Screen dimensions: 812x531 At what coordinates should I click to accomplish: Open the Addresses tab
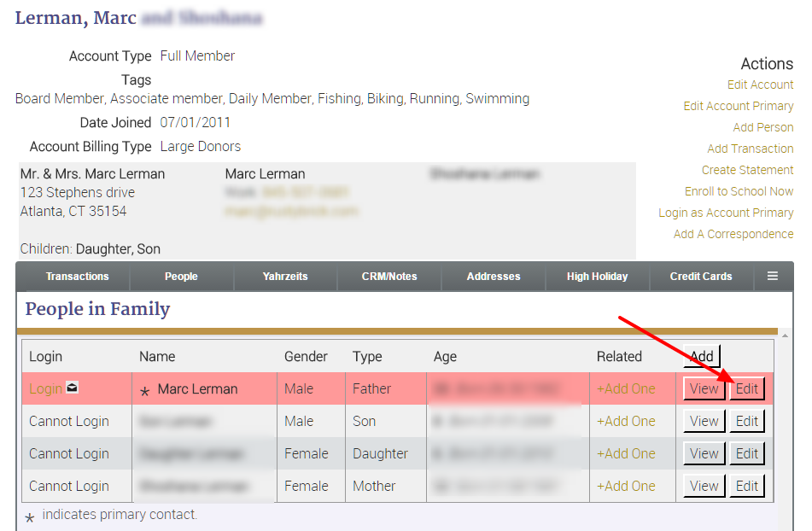[x=493, y=276]
